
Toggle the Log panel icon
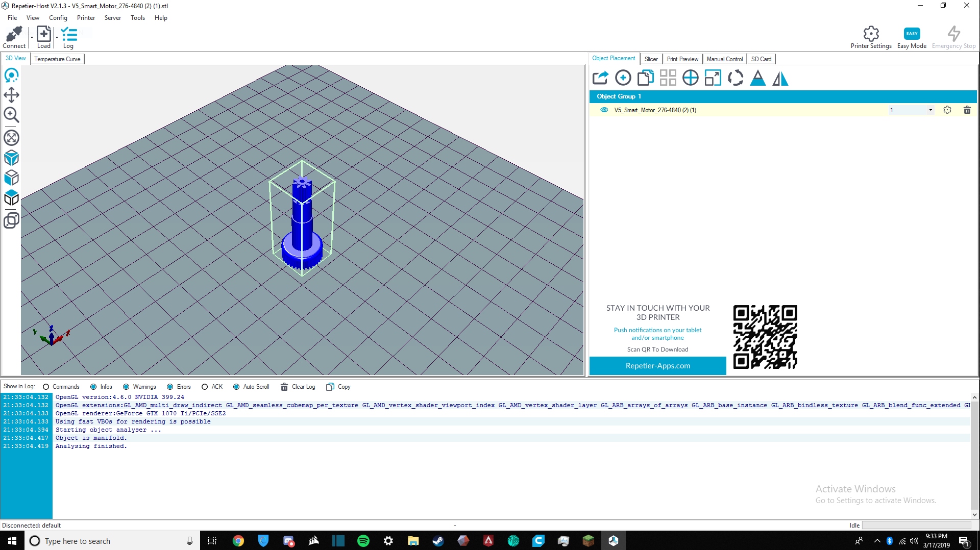pyautogui.click(x=68, y=37)
